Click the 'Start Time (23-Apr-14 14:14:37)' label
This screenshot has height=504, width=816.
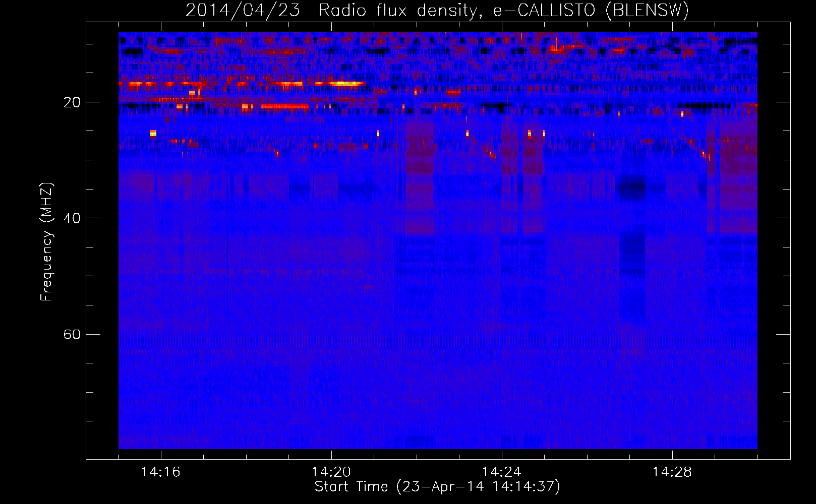[x=437, y=487]
